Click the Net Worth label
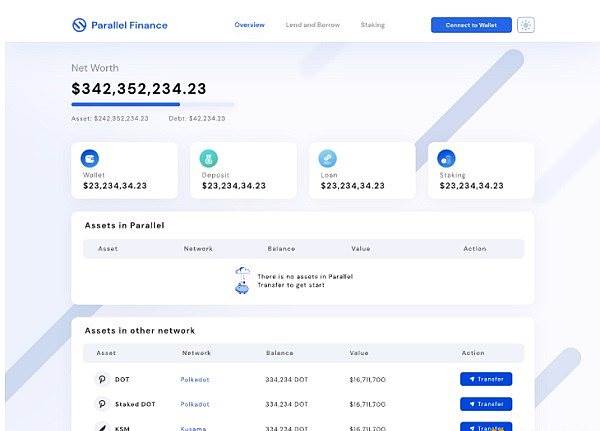 (x=95, y=68)
